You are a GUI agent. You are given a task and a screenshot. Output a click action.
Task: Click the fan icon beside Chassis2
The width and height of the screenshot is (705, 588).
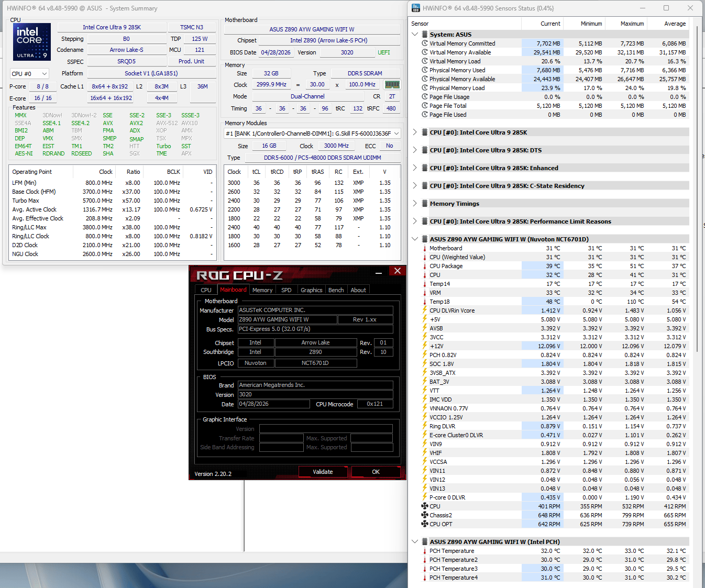pos(425,515)
